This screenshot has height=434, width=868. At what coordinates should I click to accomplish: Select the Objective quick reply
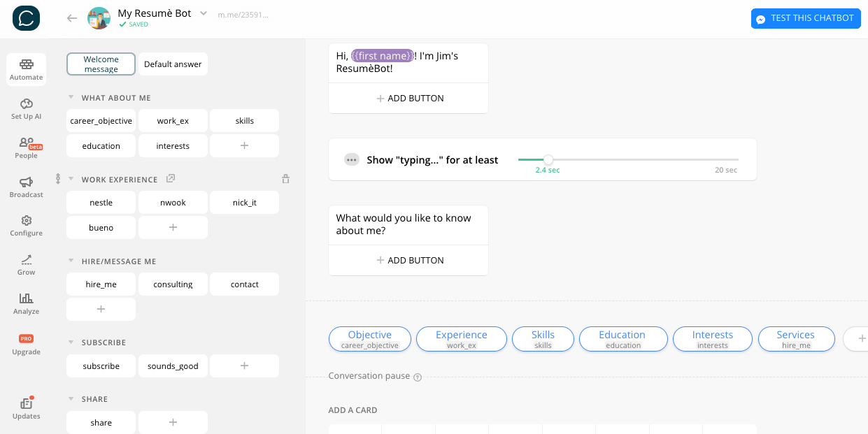point(370,339)
